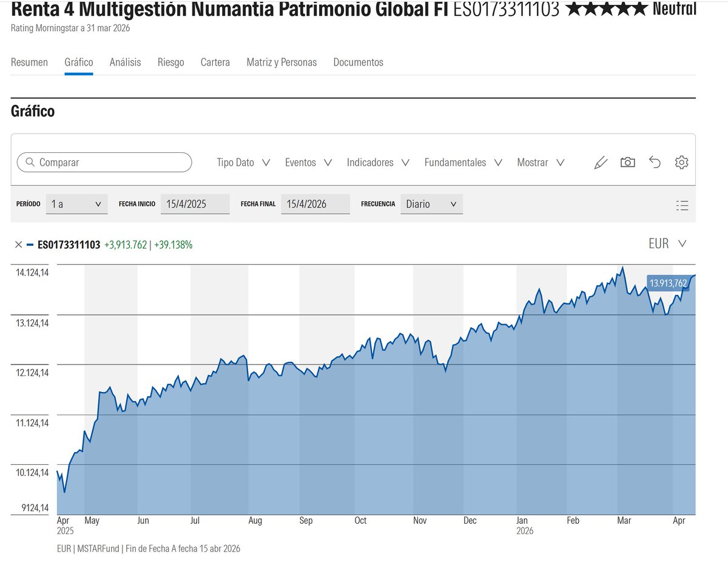
Task: Go to the Riesgo tab
Action: [x=170, y=62]
